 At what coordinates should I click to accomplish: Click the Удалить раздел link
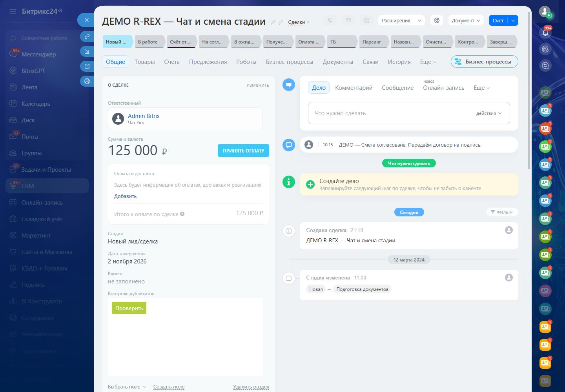[x=251, y=387]
